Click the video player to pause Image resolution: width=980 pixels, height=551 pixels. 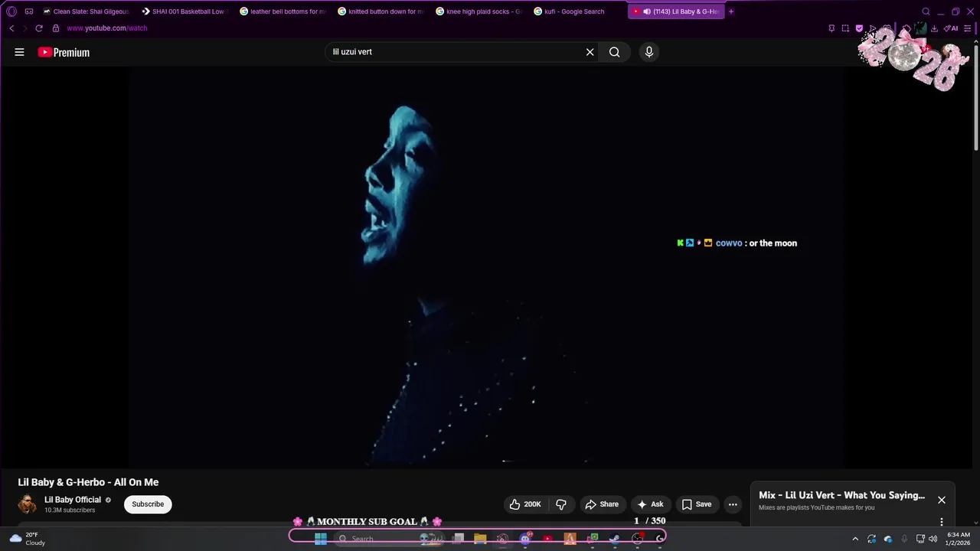point(486,266)
